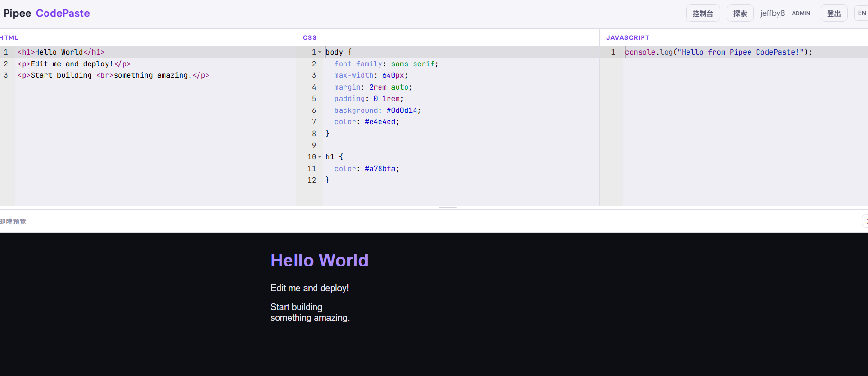
Task: Click the jeffby8 username
Action: point(772,13)
